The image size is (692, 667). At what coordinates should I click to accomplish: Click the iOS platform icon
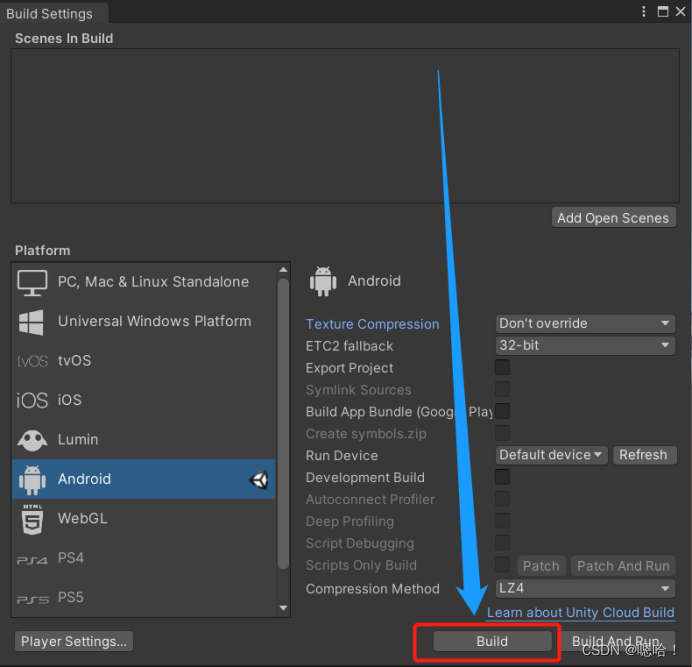coord(32,400)
